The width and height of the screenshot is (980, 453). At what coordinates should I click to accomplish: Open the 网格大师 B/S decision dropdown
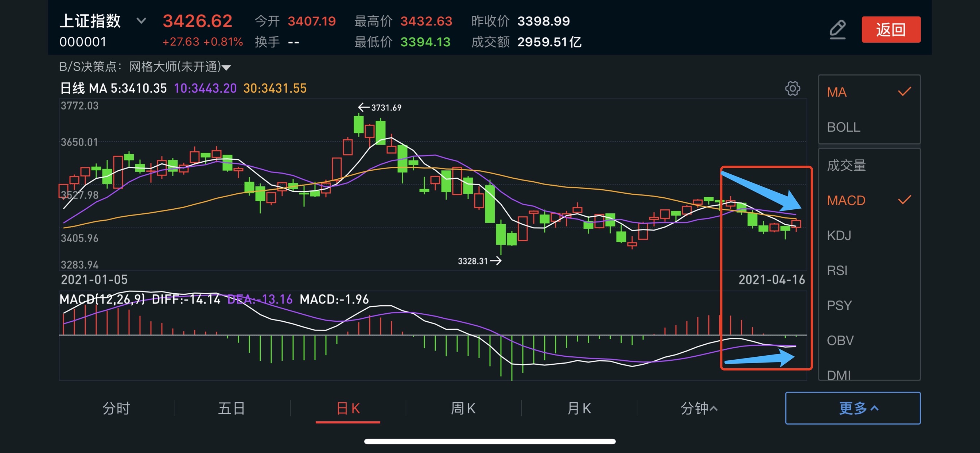pyautogui.click(x=180, y=67)
